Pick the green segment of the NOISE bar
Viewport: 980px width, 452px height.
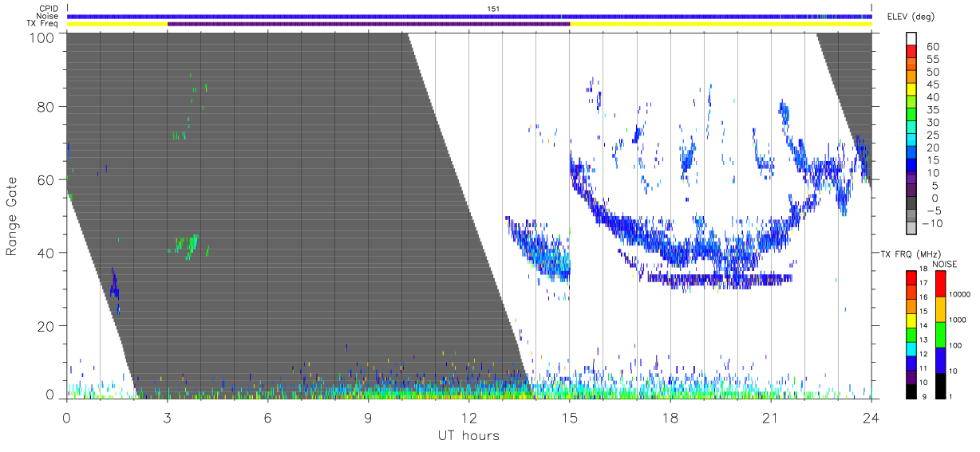941,334
